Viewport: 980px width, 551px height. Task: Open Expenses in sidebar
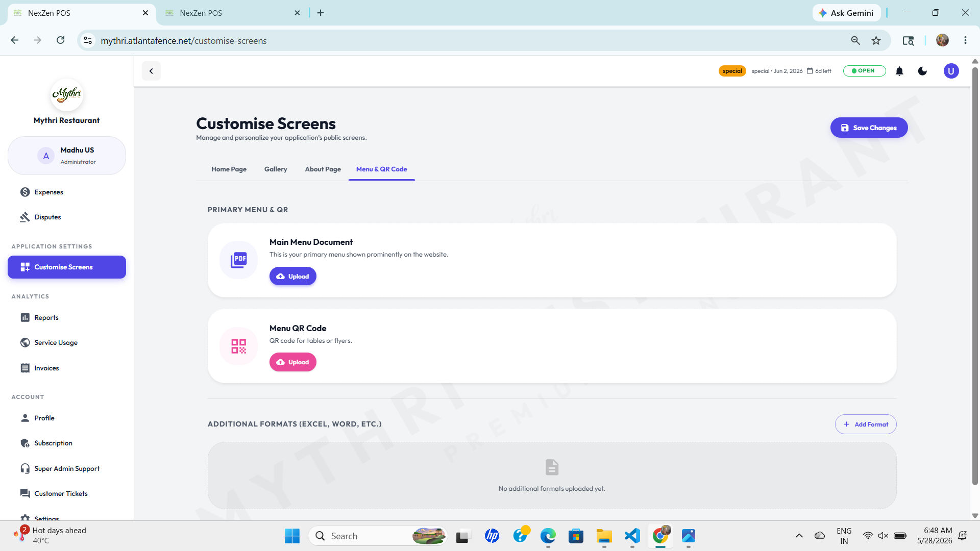[67, 192]
